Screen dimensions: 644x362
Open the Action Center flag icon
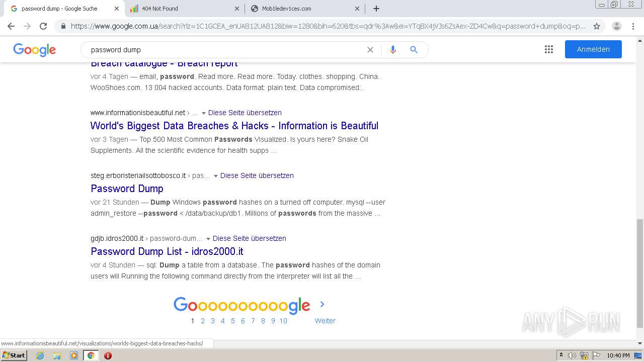tap(596, 355)
